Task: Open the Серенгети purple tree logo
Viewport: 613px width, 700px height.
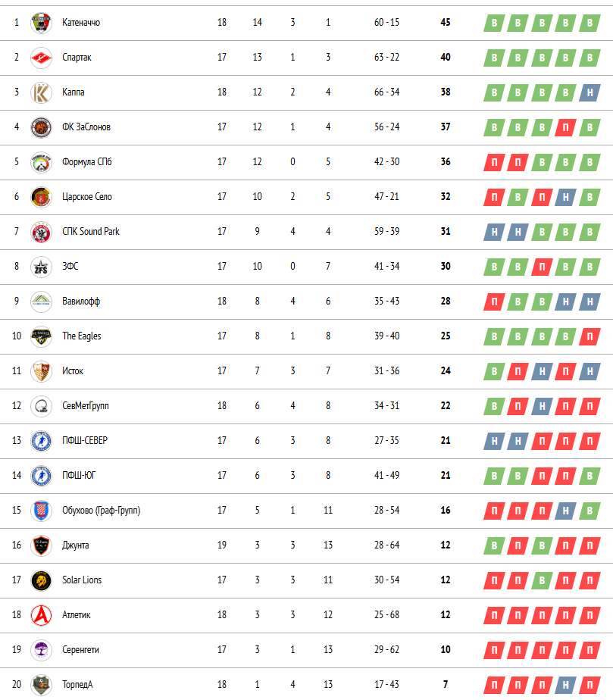Action: (41, 650)
